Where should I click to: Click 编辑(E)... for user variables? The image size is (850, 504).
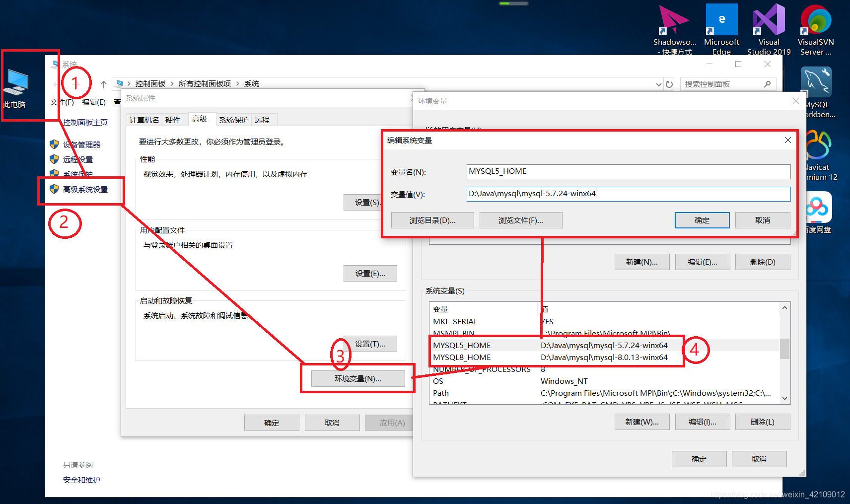pos(703,262)
